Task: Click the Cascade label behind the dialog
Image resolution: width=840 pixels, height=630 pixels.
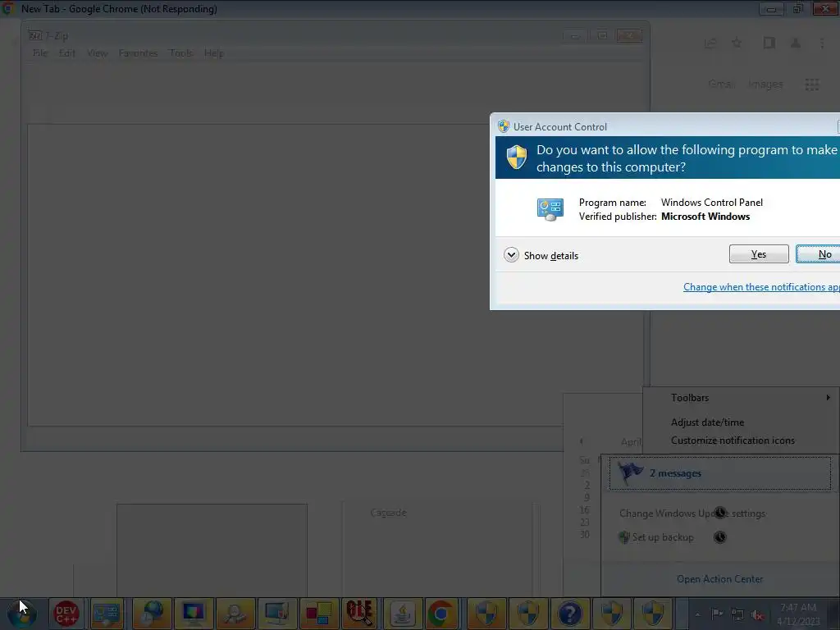Action: [x=388, y=513]
